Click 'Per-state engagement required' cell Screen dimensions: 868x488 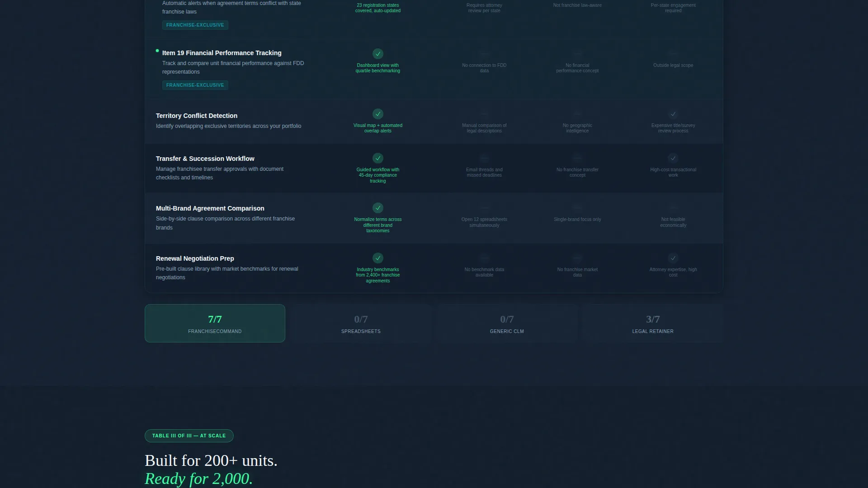pos(673,8)
